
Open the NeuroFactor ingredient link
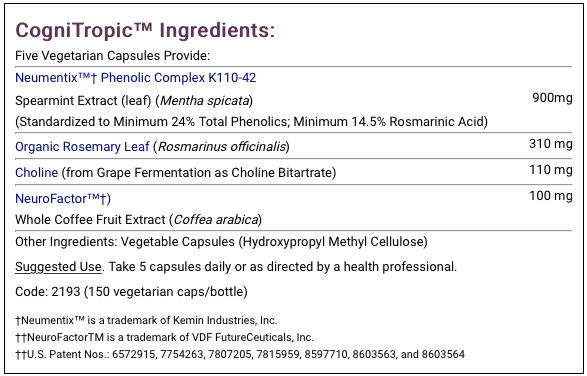pos(63,198)
